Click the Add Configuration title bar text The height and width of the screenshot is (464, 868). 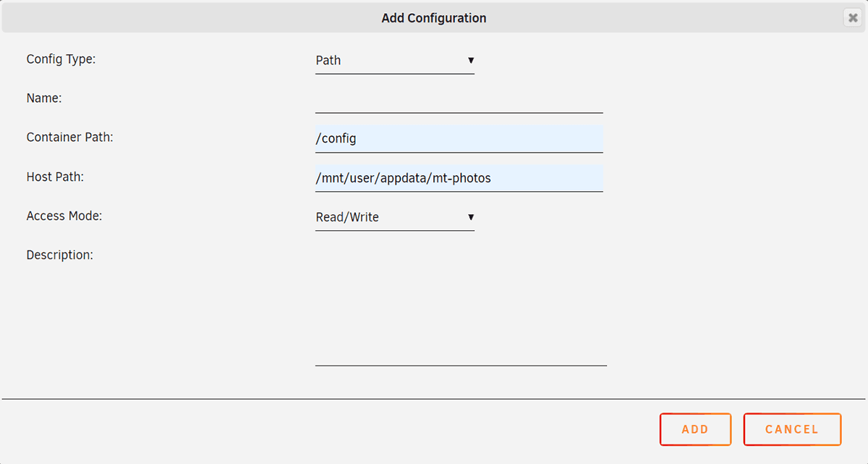[433, 18]
